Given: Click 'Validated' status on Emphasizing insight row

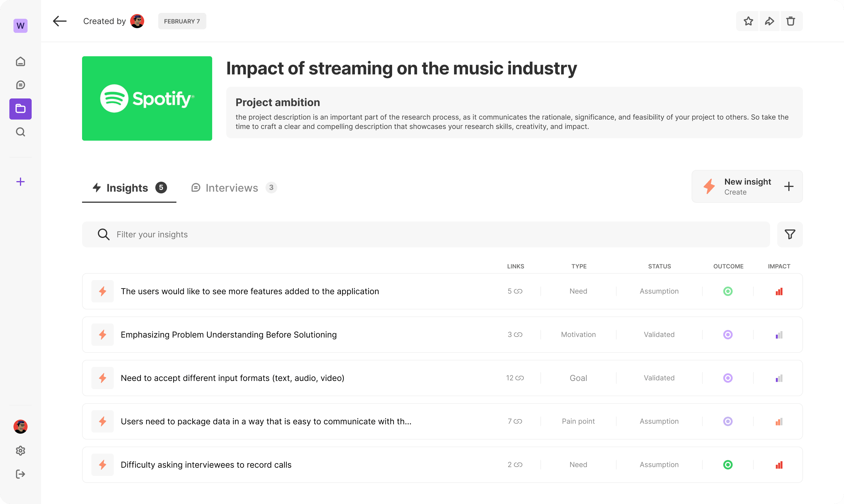Looking at the screenshot, I should click(659, 335).
